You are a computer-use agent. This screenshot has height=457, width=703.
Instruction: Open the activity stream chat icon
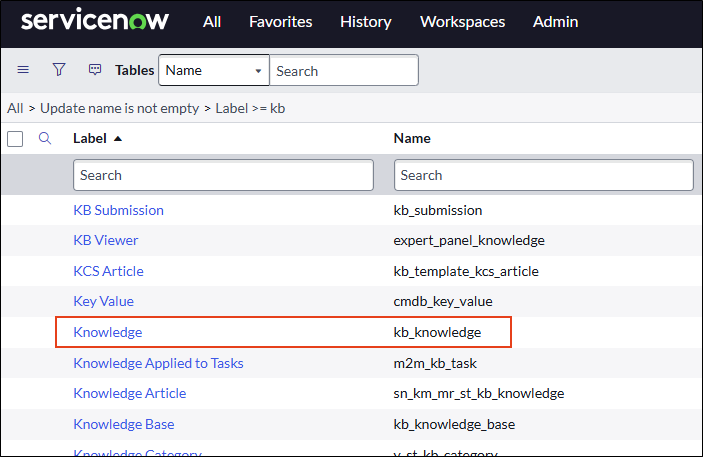95,70
